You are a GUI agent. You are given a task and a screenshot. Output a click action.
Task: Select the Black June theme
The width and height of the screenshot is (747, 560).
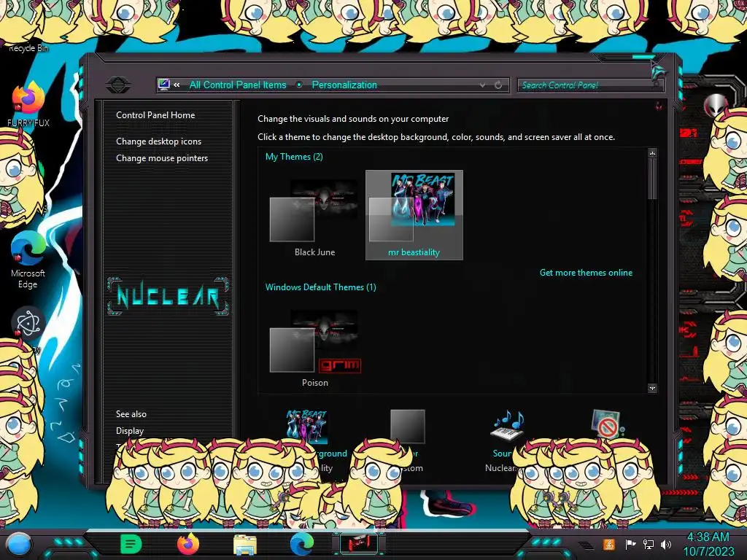point(314,215)
